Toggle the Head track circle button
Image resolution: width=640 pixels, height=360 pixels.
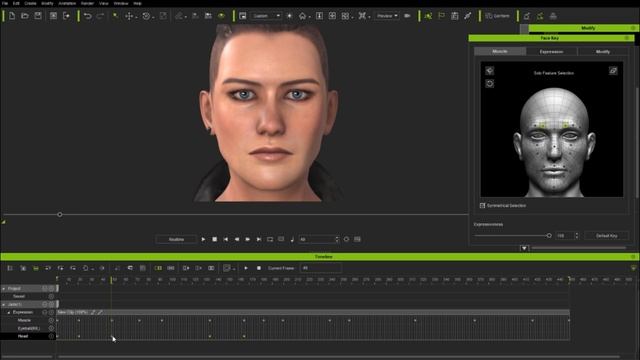tap(51, 336)
